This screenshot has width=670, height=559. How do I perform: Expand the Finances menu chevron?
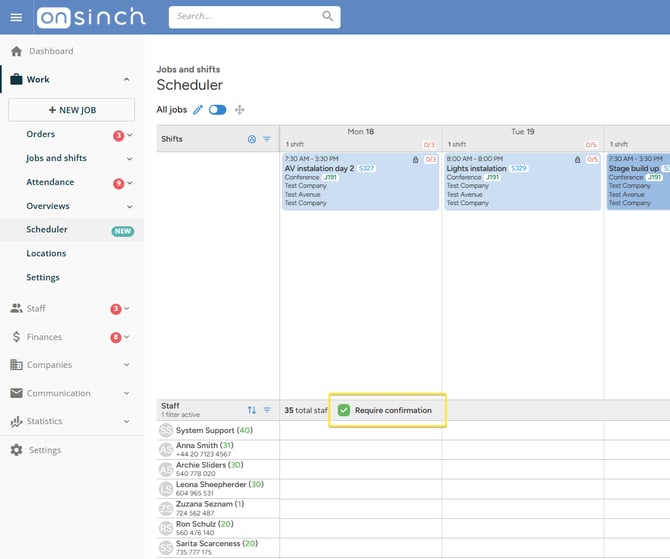[x=126, y=337]
